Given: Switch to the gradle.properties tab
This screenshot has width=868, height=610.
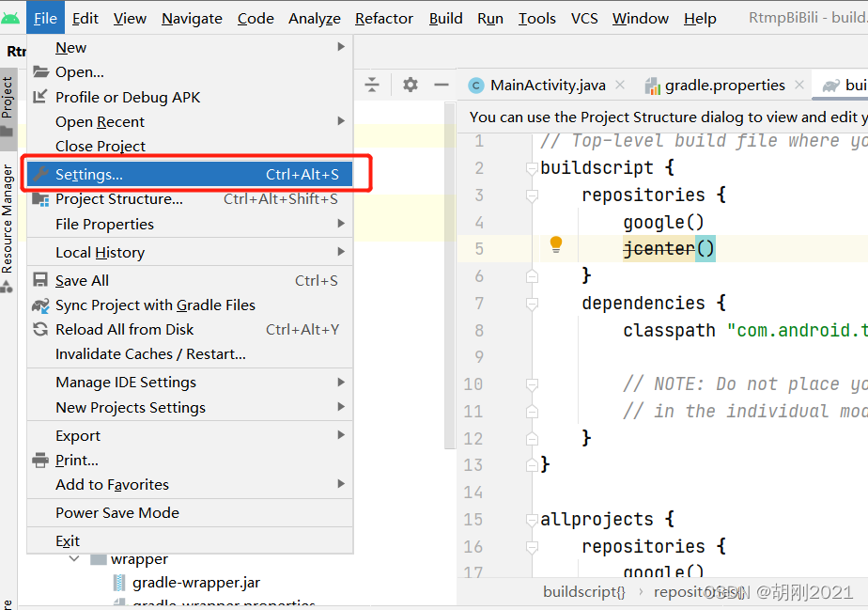Looking at the screenshot, I should point(724,86).
